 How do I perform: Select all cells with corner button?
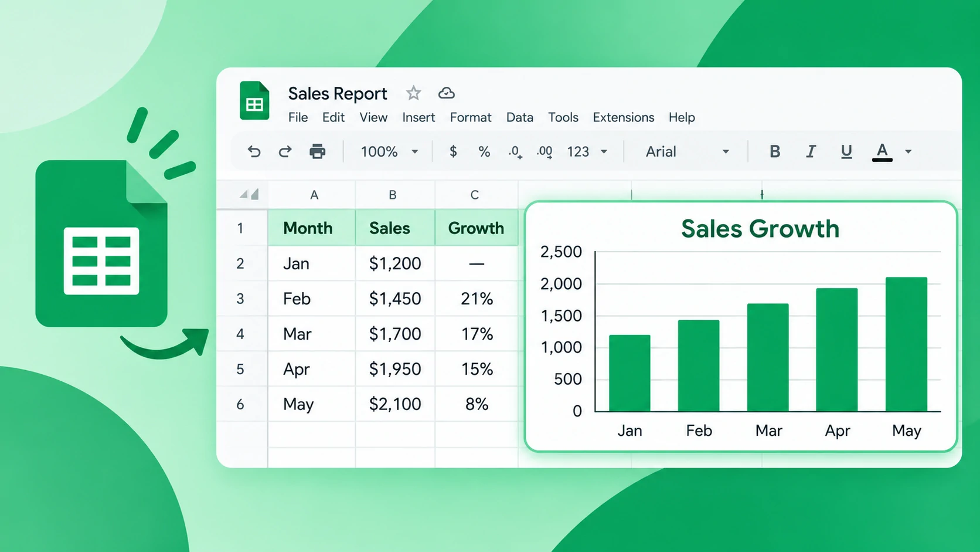[249, 194]
